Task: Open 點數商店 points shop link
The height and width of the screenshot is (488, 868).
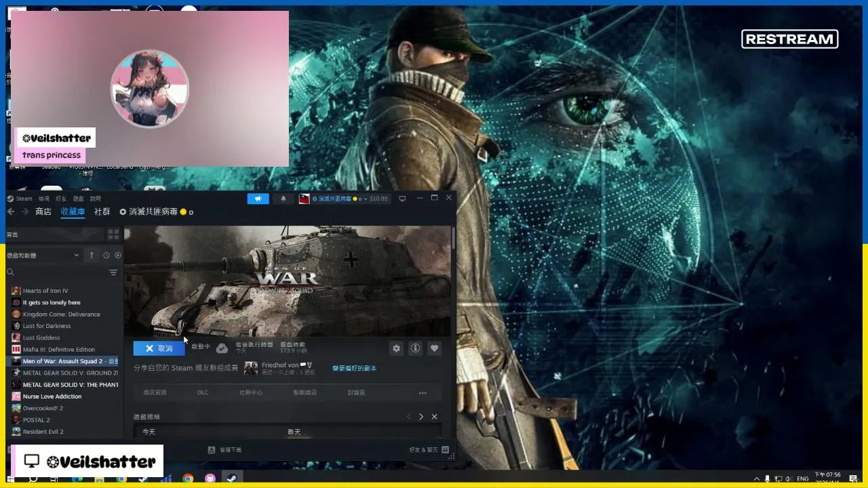Action: click(304, 392)
